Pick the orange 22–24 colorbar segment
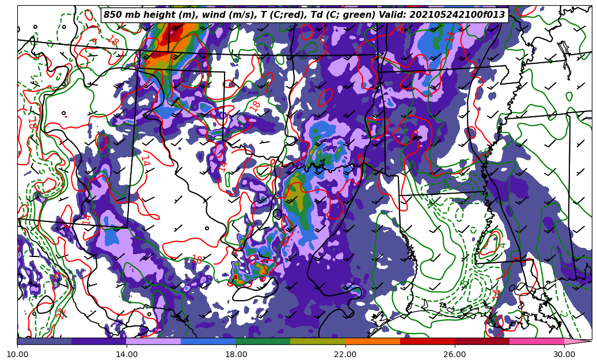The height and width of the screenshot is (364, 597). point(372,341)
